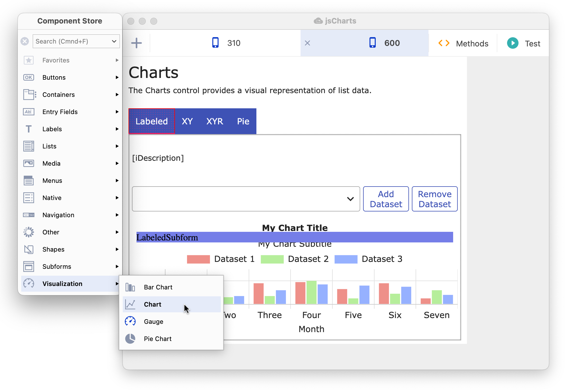Click the Media picture icon
The width and height of the screenshot is (567, 392).
point(29,163)
